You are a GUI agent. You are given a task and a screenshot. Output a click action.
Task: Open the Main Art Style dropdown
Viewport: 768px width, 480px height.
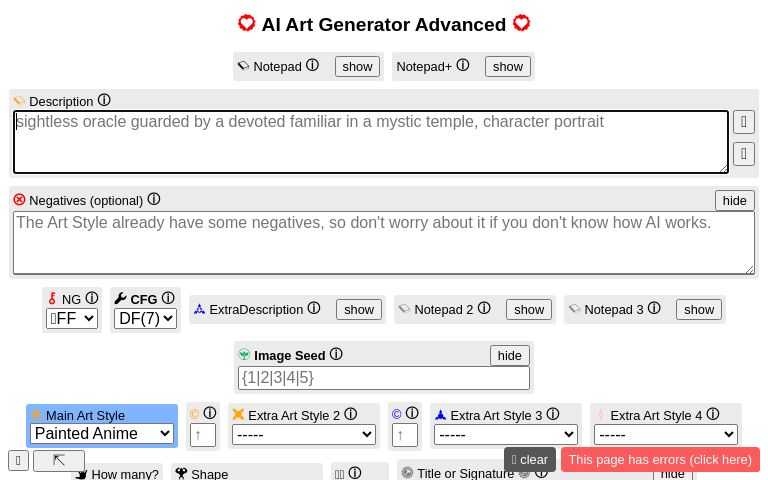[102, 434]
